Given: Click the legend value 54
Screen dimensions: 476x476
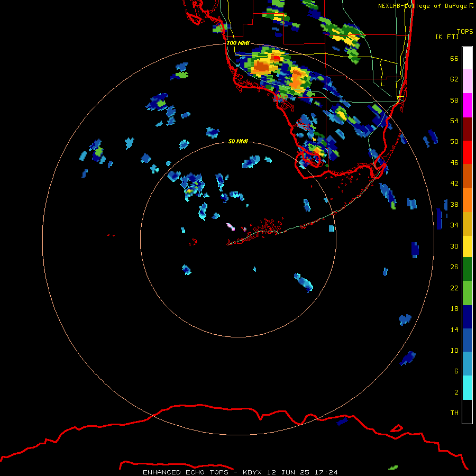Looking at the screenshot, I should [x=454, y=121].
